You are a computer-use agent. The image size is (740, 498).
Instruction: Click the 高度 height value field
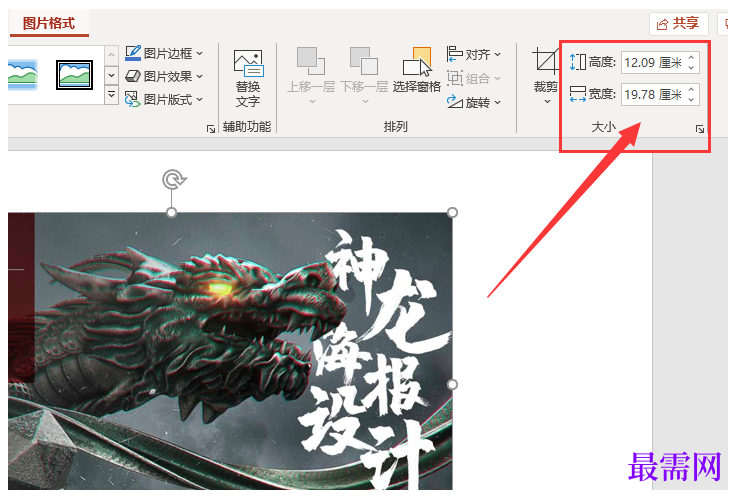(653, 62)
